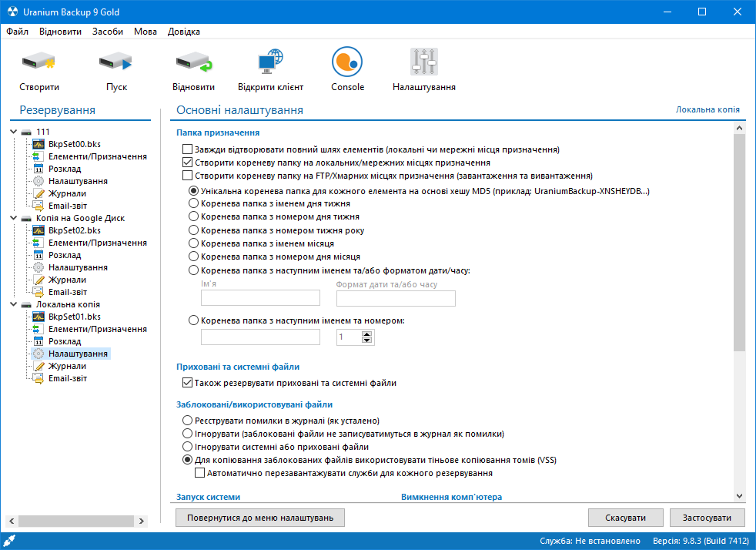This screenshot has height=550, width=756.
Task: Collapse the Копія на Google Диск node
Action: pos(14,218)
